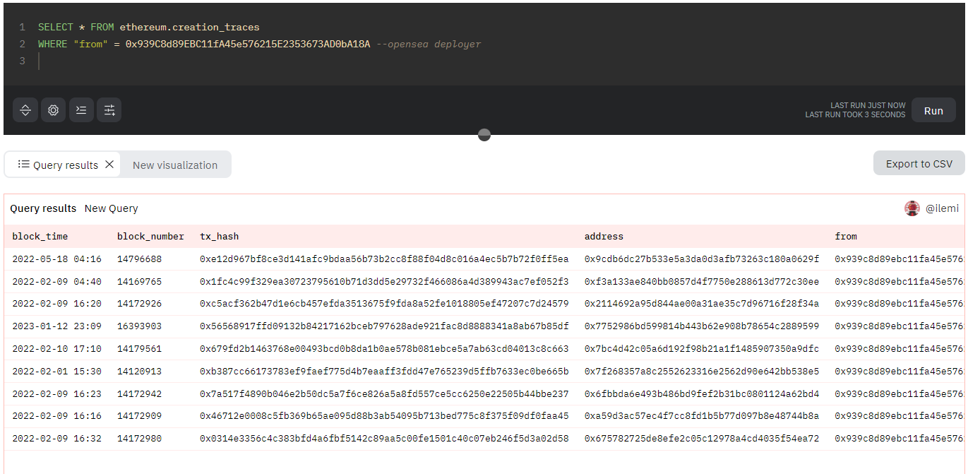Viewport: 980px width, 474px height.
Task: Click the block_time column header
Action: (x=40, y=236)
